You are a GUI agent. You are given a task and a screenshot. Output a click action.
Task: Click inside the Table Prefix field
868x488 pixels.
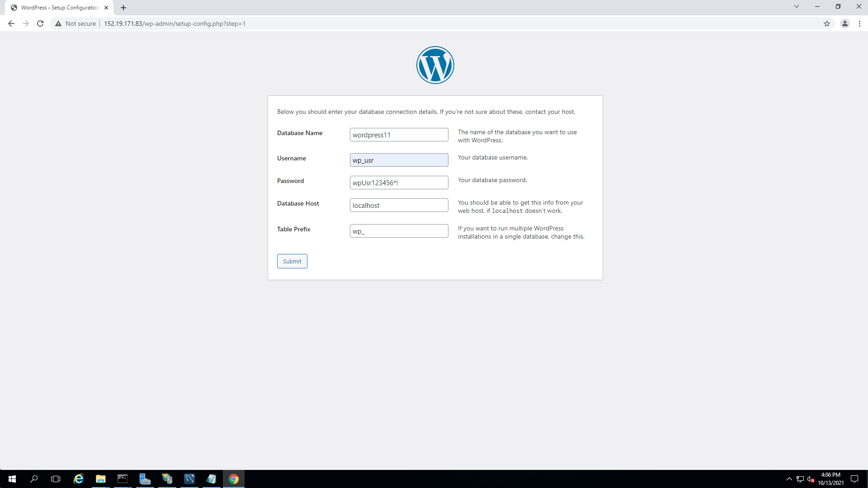coord(399,231)
